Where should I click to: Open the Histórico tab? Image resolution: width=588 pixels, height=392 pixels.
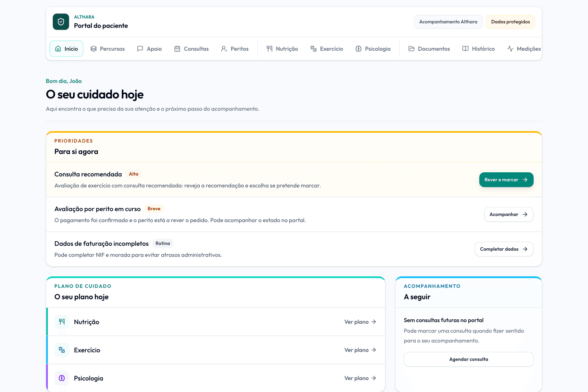479,49
